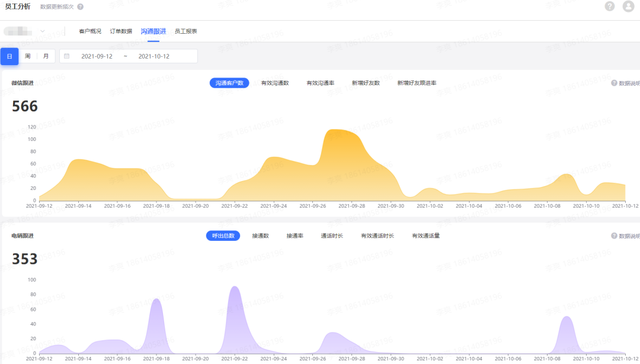
Task: Click 数据说明 help icon in 电销跟进 panel
Action: coord(614,236)
